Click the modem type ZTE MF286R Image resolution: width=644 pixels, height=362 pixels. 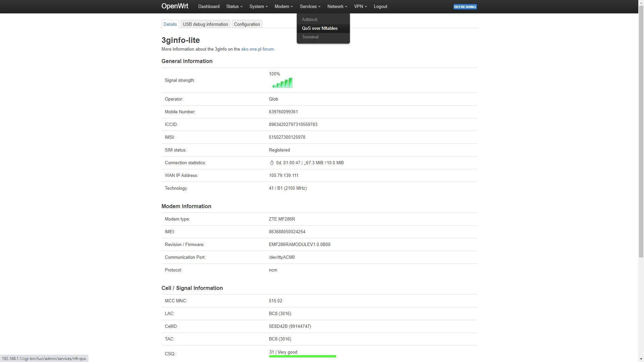[282, 219]
